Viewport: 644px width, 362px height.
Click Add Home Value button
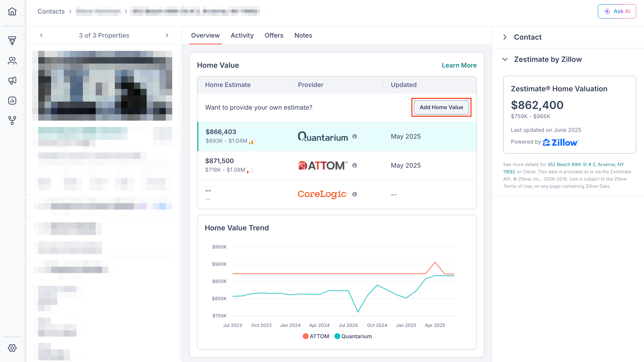pyautogui.click(x=441, y=107)
